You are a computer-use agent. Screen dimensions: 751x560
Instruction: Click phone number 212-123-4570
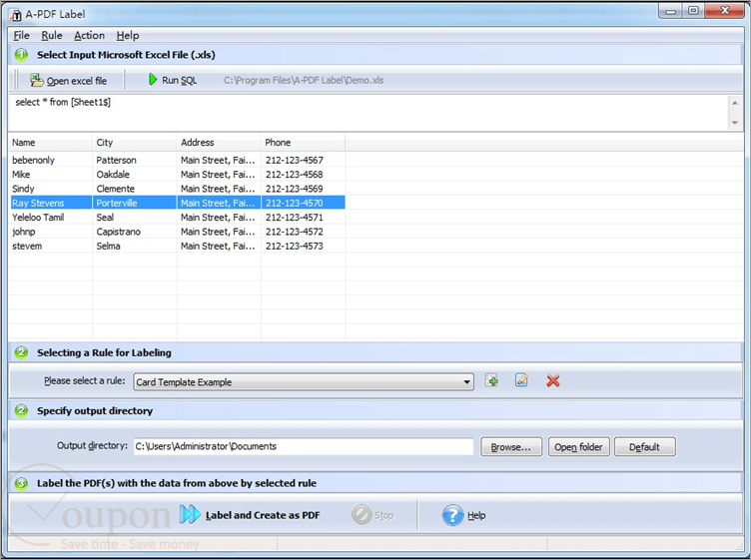295,203
